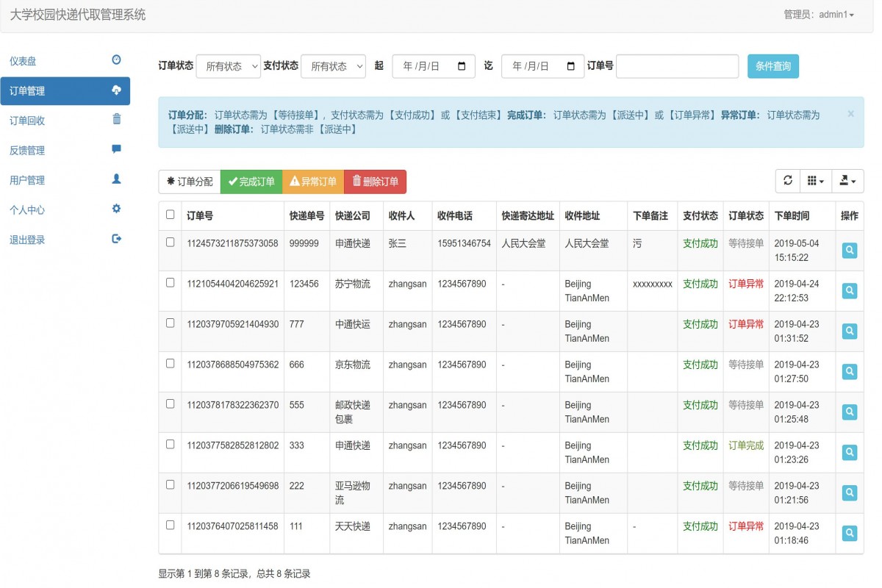Screen dimensions: 882x588
Task: Open the 支付状态 filter dropdown
Action: (334, 66)
